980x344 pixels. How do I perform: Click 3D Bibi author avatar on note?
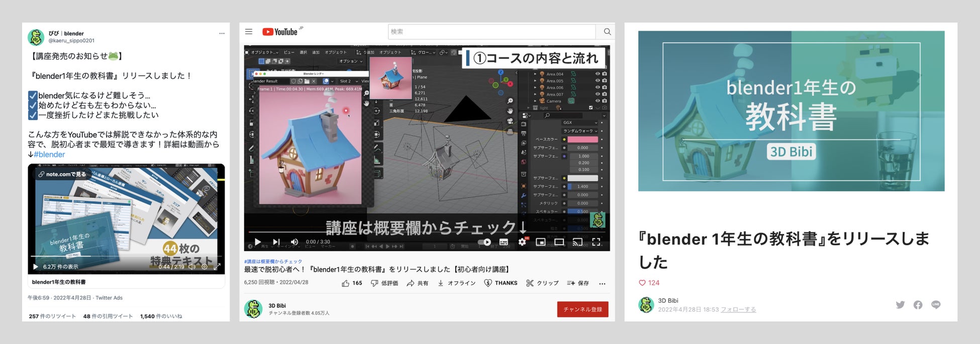pos(646,305)
